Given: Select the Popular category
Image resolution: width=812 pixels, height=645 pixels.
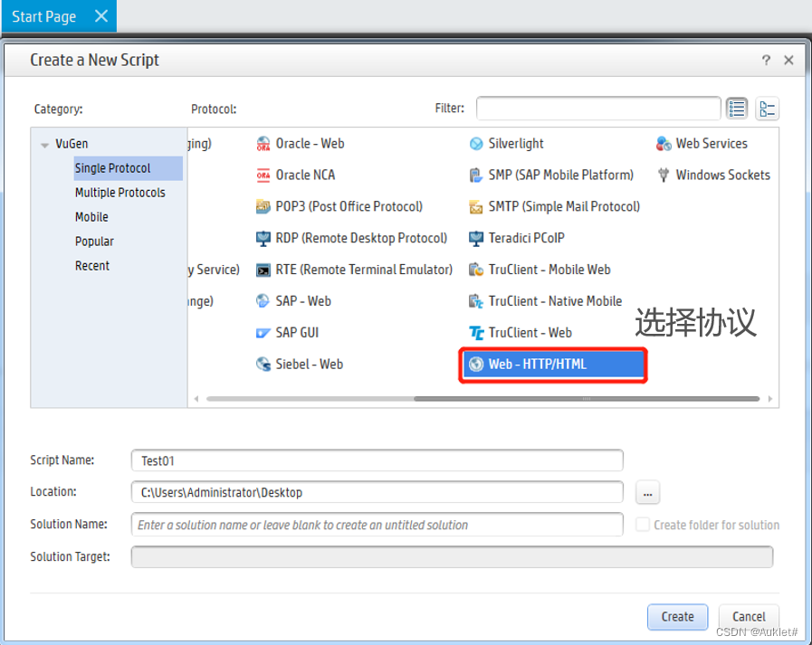Looking at the screenshot, I should (x=94, y=242).
